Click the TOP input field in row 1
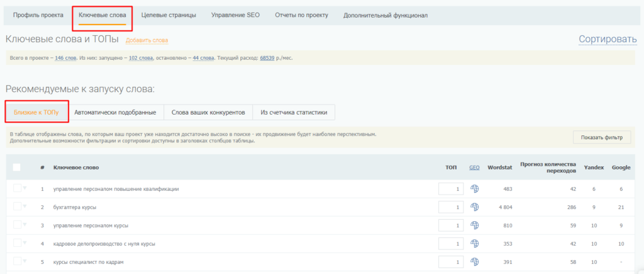Image resolution: width=644 pixels, height=274 pixels. [x=451, y=189]
